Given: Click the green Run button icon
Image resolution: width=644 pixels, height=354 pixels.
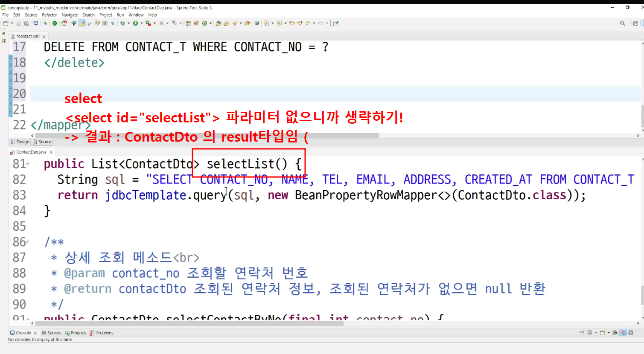Looking at the screenshot, I should (135, 23).
